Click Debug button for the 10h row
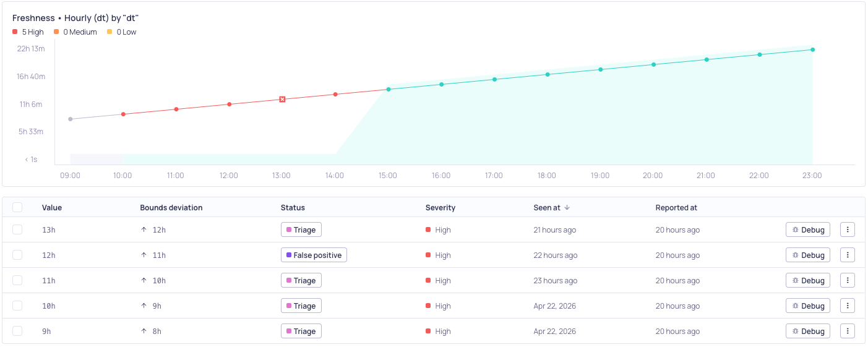 click(x=808, y=306)
